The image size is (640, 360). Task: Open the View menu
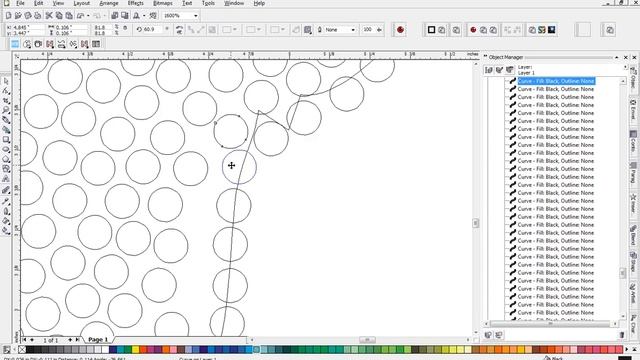(58, 3)
